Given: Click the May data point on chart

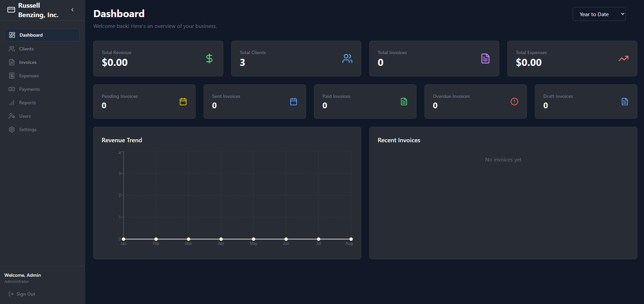Looking at the screenshot, I should [x=254, y=239].
